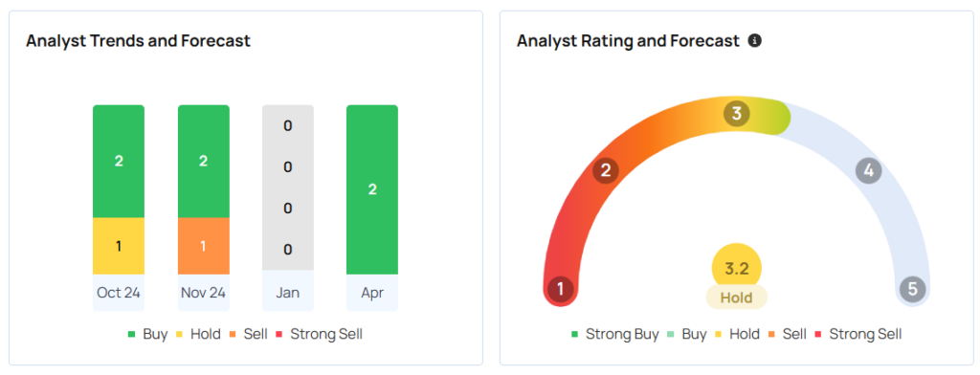This screenshot has height=375, width=980.
Task: Select the gray empty Jan bar
Action: point(288,187)
